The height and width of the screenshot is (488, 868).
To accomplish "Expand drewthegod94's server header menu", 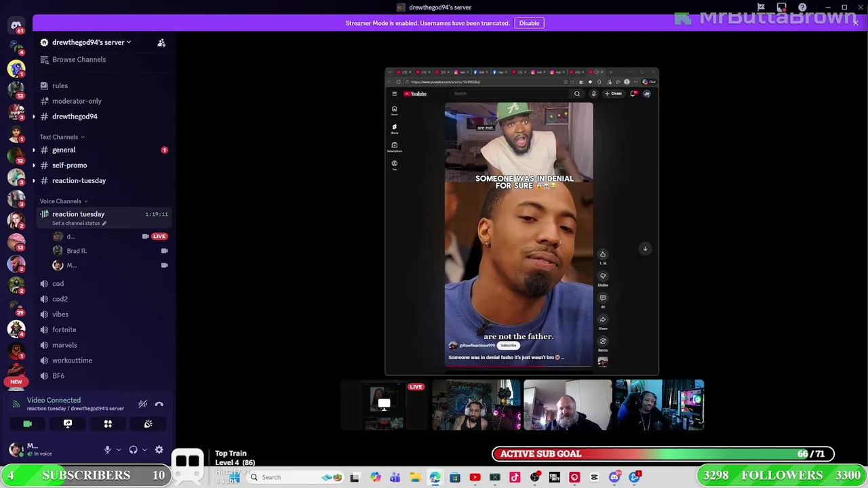I will (91, 42).
